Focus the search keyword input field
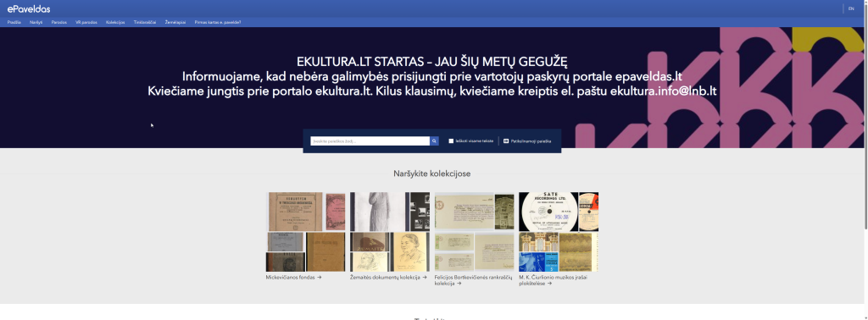This screenshot has height=320, width=868. (x=370, y=141)
